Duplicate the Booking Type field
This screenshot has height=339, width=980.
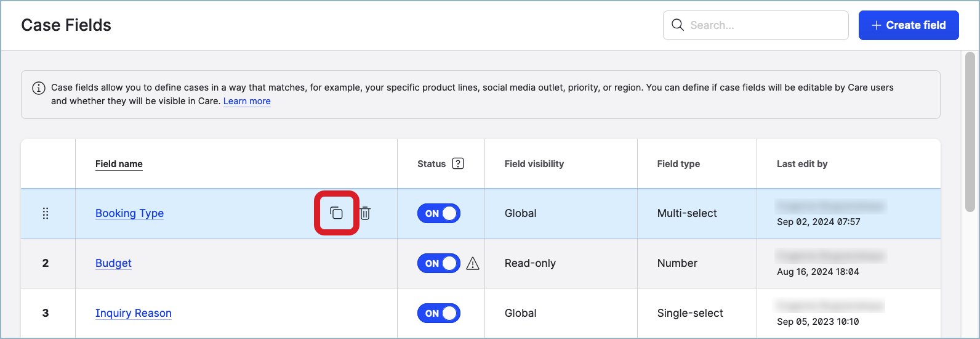click(336, 213)
